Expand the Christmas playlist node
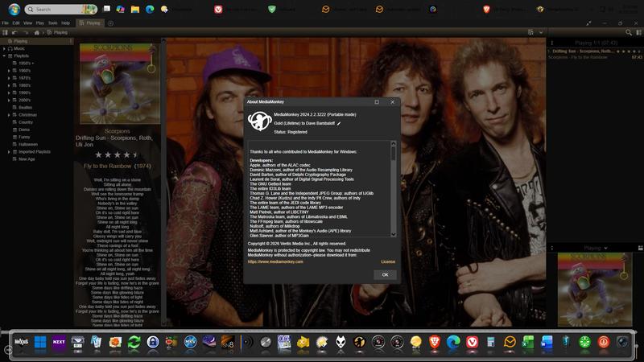Viewport: 644px width, 362px height. click(x=9, y=115)
